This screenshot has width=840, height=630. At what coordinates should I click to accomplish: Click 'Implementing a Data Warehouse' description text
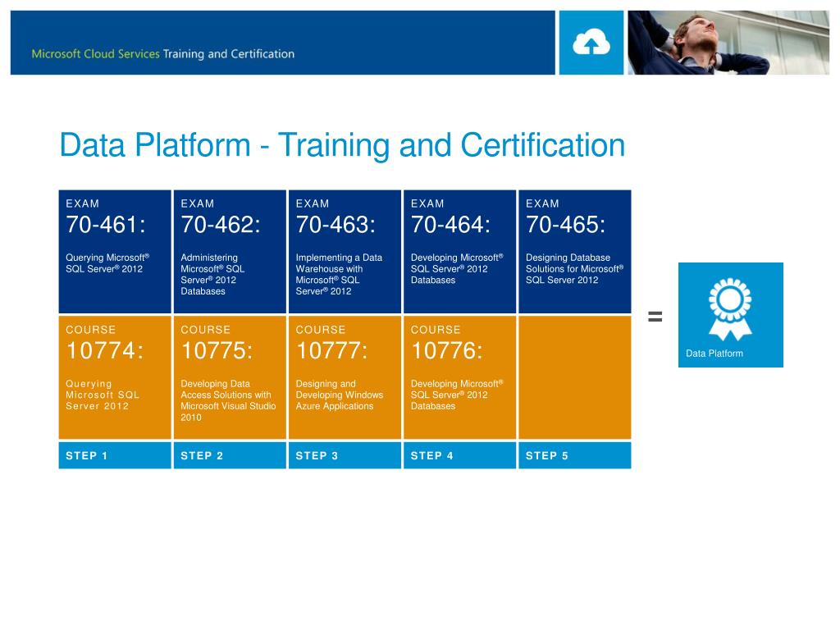point(339,274)
